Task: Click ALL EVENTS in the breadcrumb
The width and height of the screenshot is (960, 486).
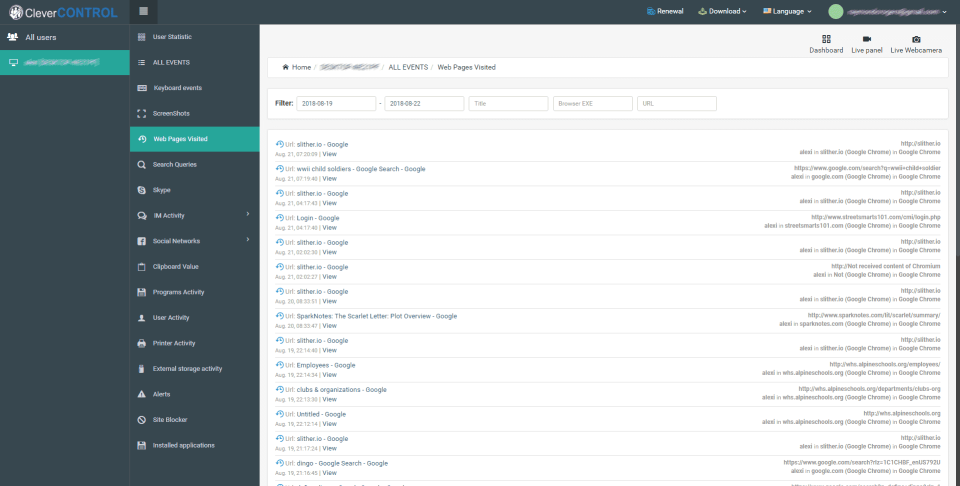Action: (408, 67)
